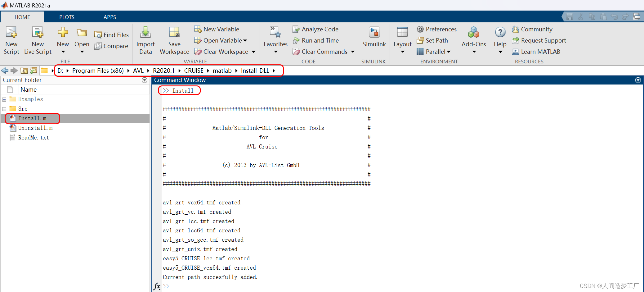Click Save Workspace
The image size is (644, 292).
pos(174,40)
